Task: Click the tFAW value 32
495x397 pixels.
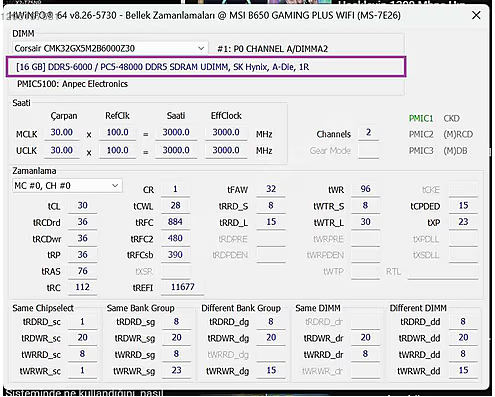Action: pyautogui.click(x=271, y=189)
